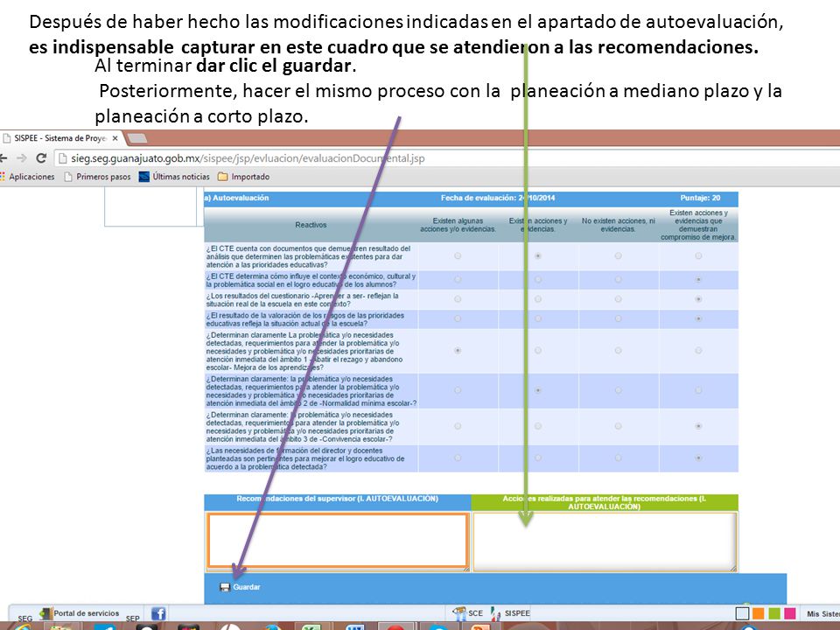Select 'compromiso de mejora' for Normalidad mínima question

[x=698, y=390]
